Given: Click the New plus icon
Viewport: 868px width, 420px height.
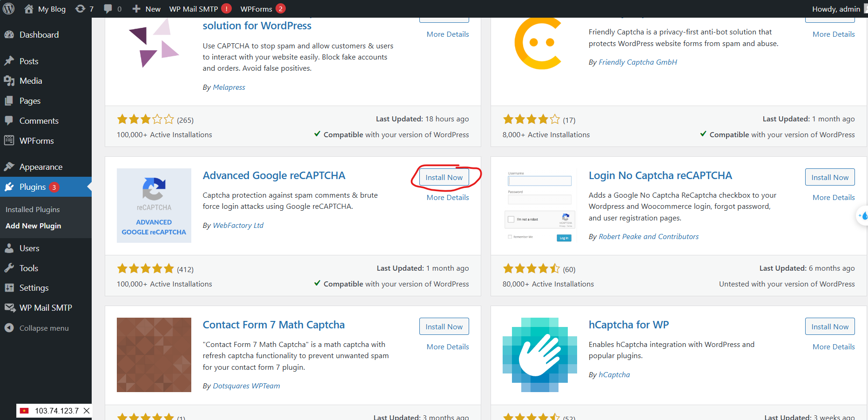Looking at the screenshot, I should click(x=136, y=9).
